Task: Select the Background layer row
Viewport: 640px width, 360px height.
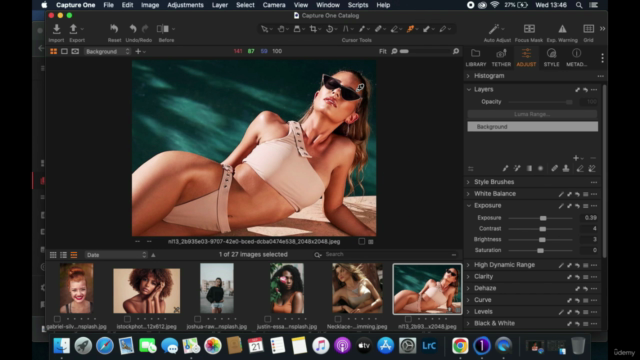Action: (x=533, y=127)
